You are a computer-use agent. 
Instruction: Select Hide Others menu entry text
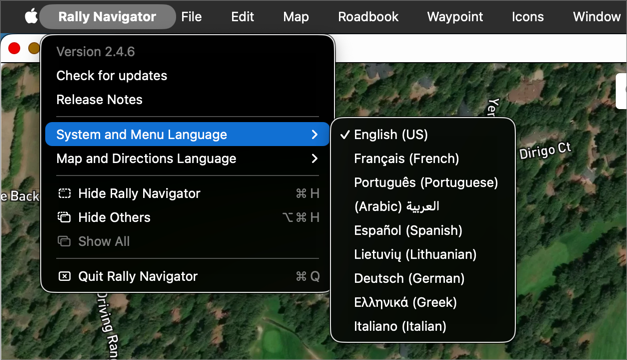point(114,217)
